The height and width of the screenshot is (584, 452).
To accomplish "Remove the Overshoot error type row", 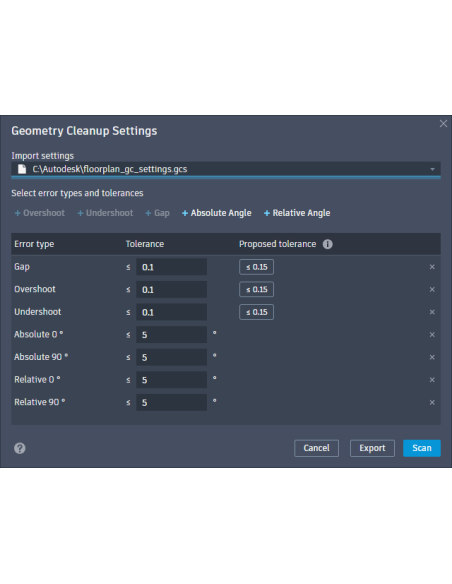I will pyautogui.click(x=432, y=289).
